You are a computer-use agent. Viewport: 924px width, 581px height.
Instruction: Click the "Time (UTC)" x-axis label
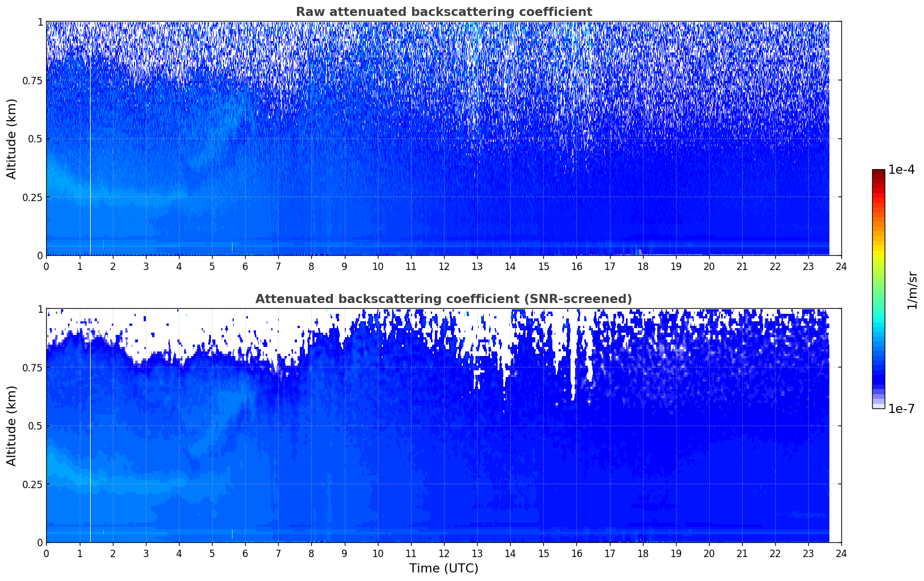point(443,568)
